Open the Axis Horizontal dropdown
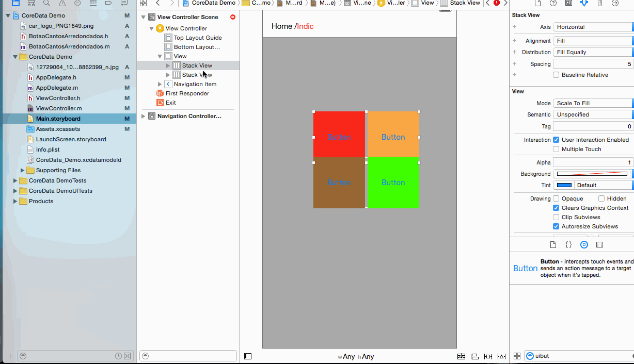 tap(593, 27)
